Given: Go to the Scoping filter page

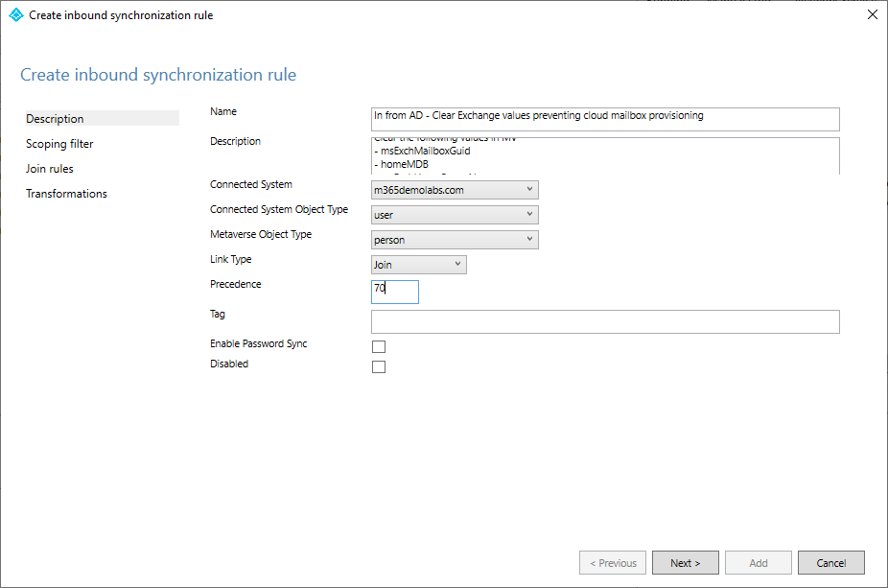Looking at the screenshot, I should 59,144.
